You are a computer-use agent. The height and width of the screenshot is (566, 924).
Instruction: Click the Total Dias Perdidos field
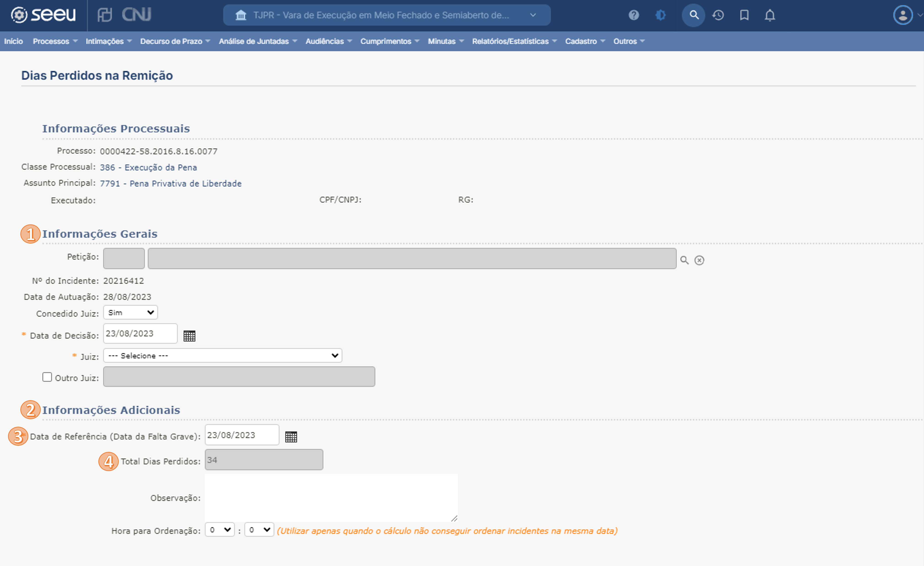click(264, 460)
